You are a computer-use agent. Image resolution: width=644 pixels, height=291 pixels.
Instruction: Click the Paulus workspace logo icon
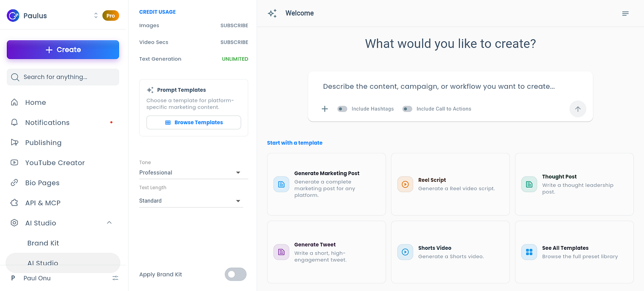13,16
